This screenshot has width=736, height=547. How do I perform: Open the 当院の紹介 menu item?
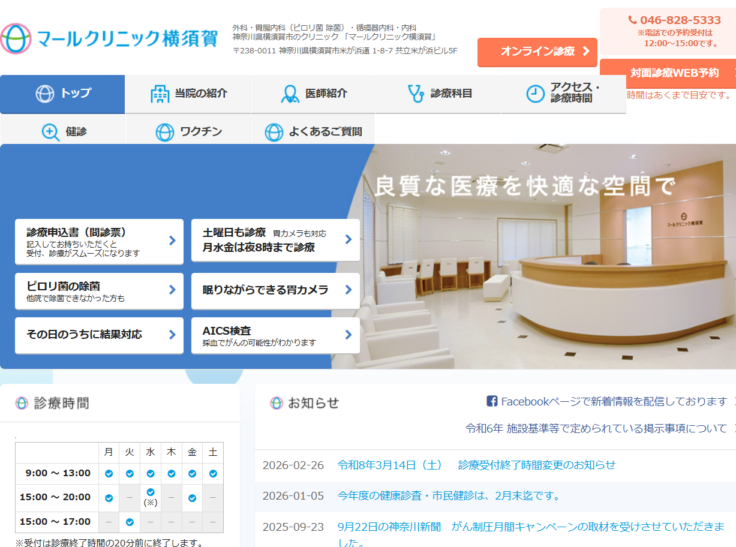[188, 94]
